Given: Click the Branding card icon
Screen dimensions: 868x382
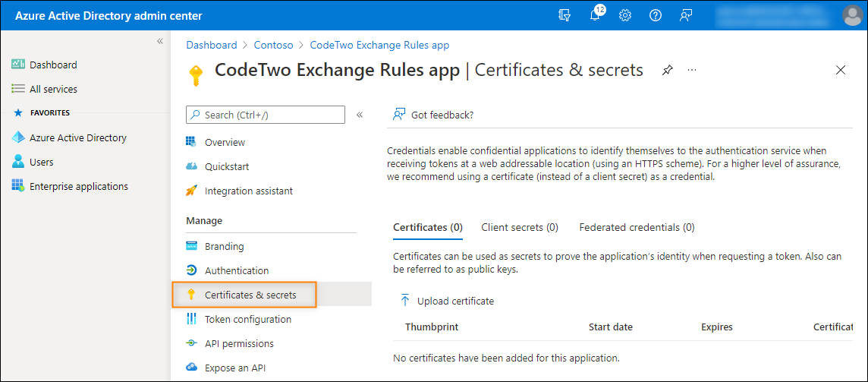Looking at the screenshot, I should [191, 246].
